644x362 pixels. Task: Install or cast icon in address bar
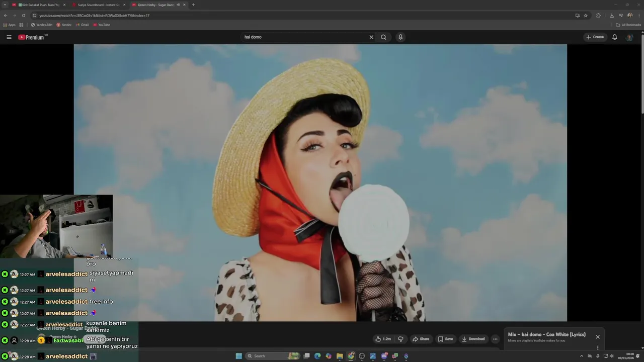tap(578, 16)
